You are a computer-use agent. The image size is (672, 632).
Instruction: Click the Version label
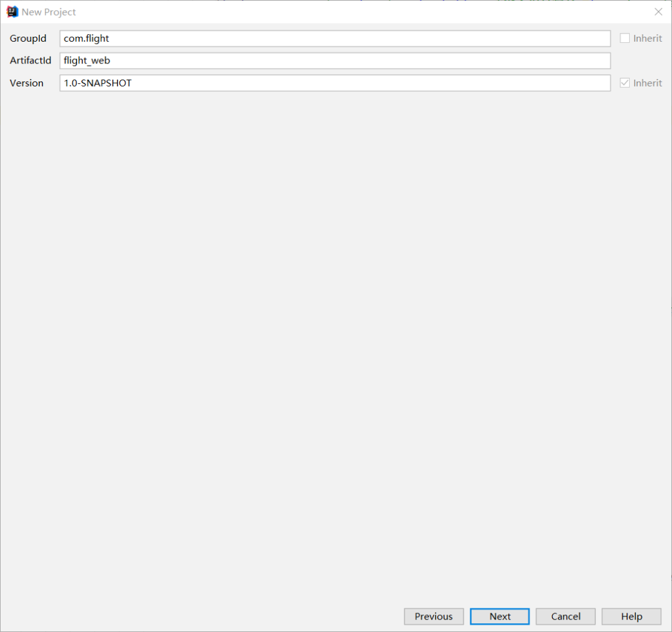27,83
